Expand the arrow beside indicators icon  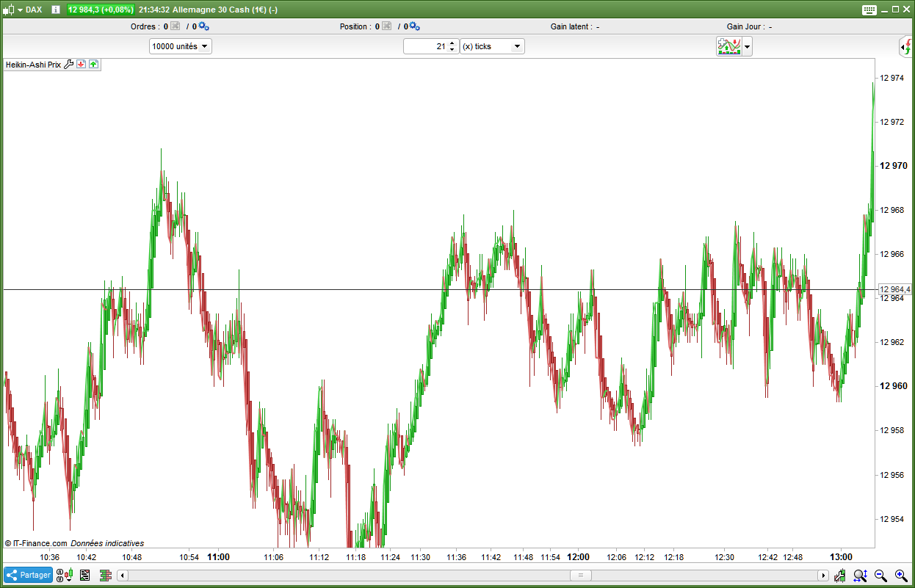(747, 46)
